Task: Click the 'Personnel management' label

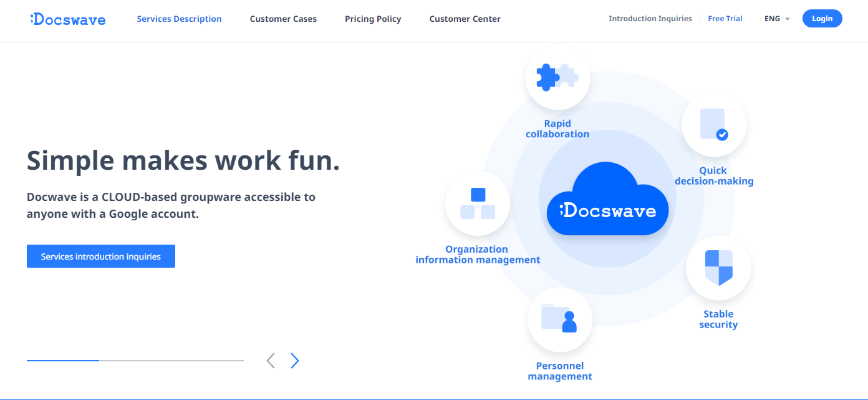Action: pos(560,371)
